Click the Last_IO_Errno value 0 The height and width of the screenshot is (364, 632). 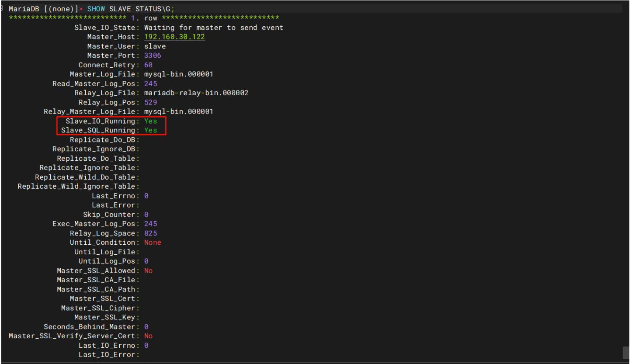[146, 345]
